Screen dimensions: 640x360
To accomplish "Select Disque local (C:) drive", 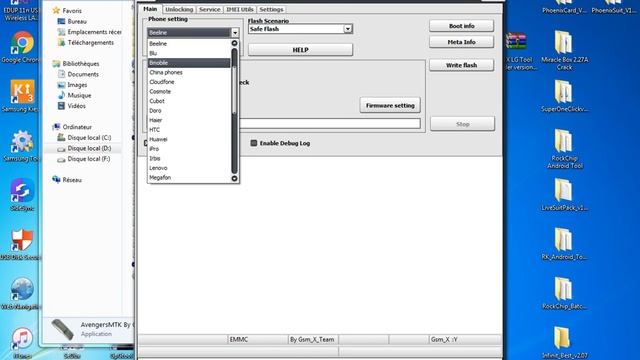I will point(89,138).
